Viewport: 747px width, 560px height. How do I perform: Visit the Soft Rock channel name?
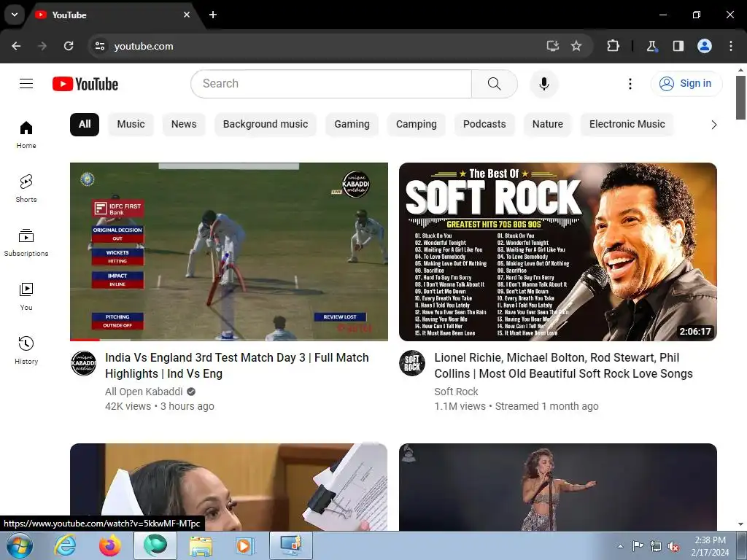tap(456, 392)
